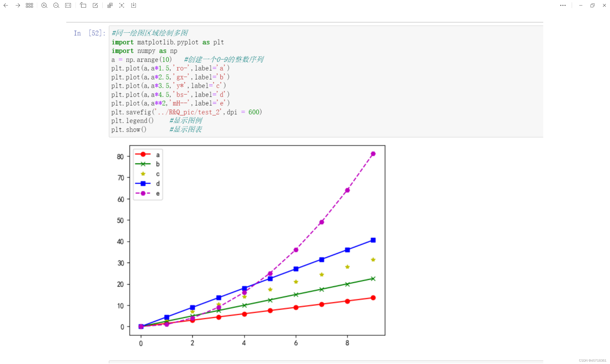Go to the previous image
Screen dimensions: 610x364
click(6, 5)
